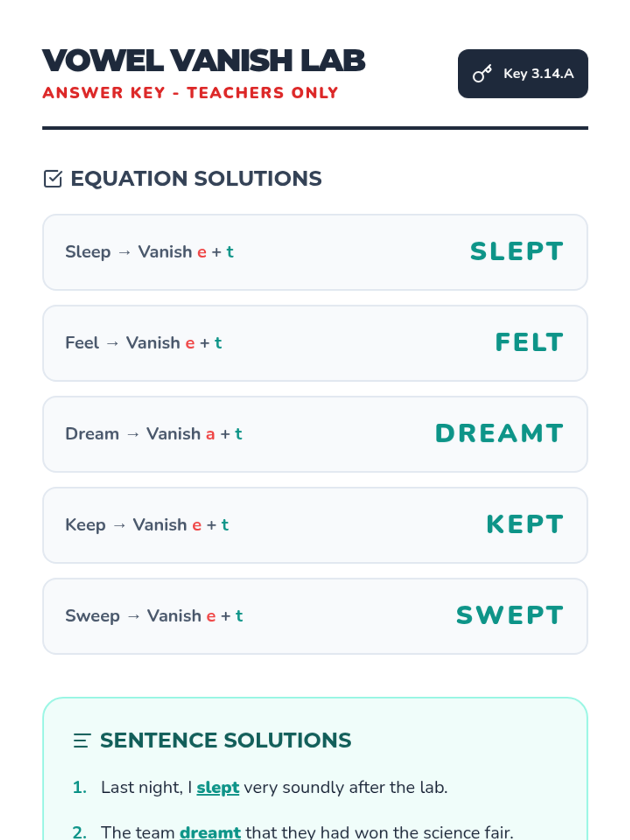Select the Sweep equation row
The width and height of the screenshot is (630, 840).
[x=315, y=616]
